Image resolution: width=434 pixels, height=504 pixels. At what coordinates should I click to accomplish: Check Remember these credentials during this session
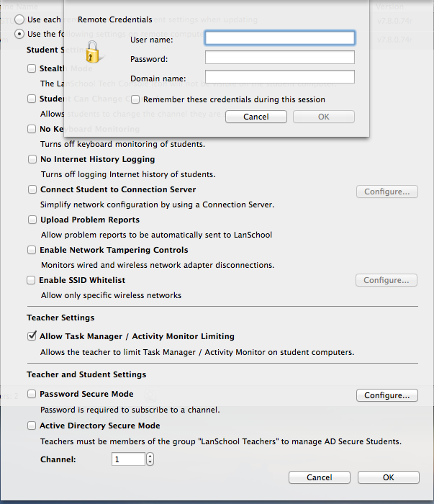point(135,99)
